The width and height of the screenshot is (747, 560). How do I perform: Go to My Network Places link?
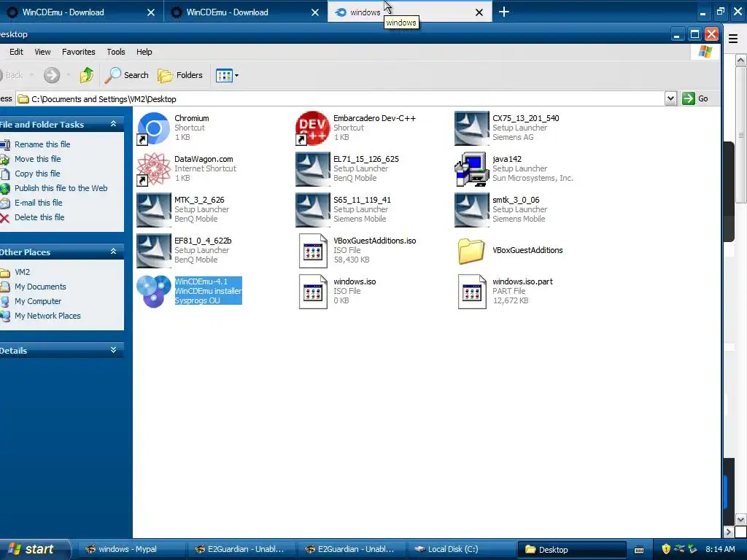coord(47,316)
